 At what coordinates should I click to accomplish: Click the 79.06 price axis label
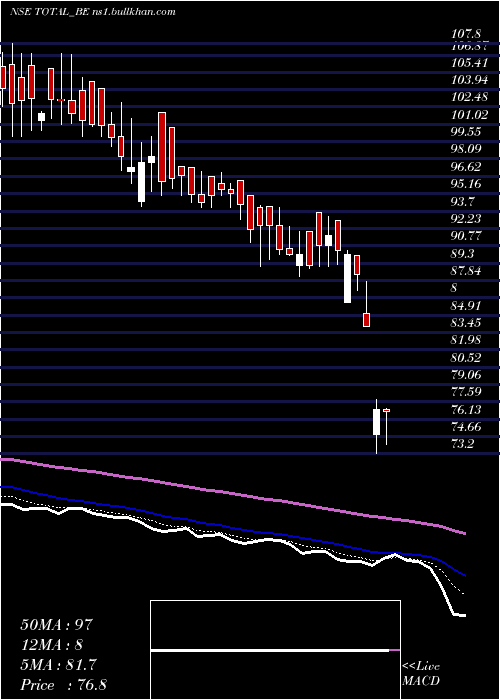[466, 375]
